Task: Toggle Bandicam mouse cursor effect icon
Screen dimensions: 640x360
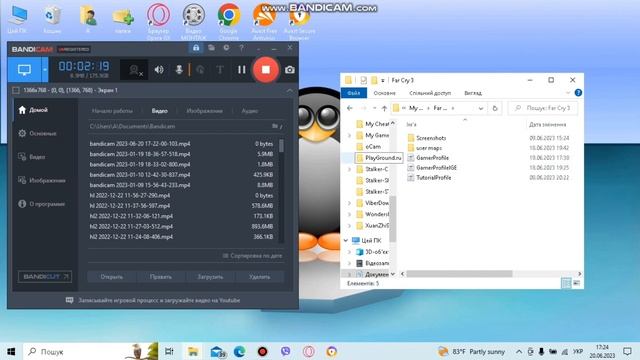Action: (x=200, y=70)
